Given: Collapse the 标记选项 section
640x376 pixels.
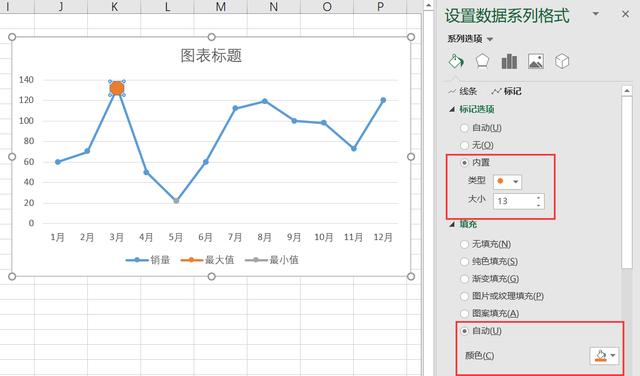Looking at the screenshot, I should click(x=452, y=109).
